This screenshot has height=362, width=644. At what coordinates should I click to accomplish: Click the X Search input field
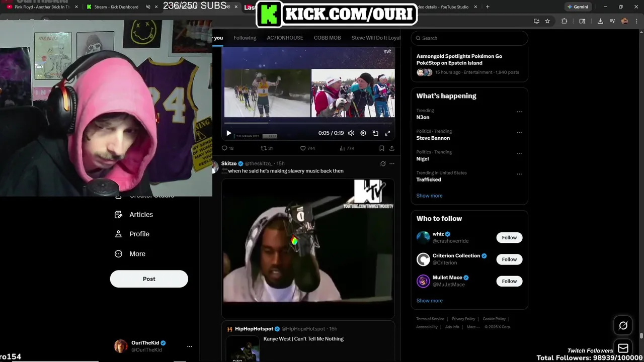coord(469,38)
